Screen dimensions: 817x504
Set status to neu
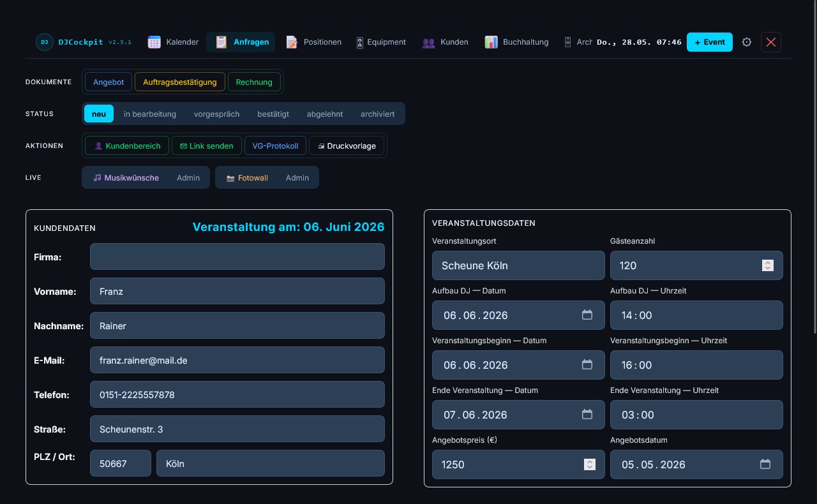(x=99, y=114)
